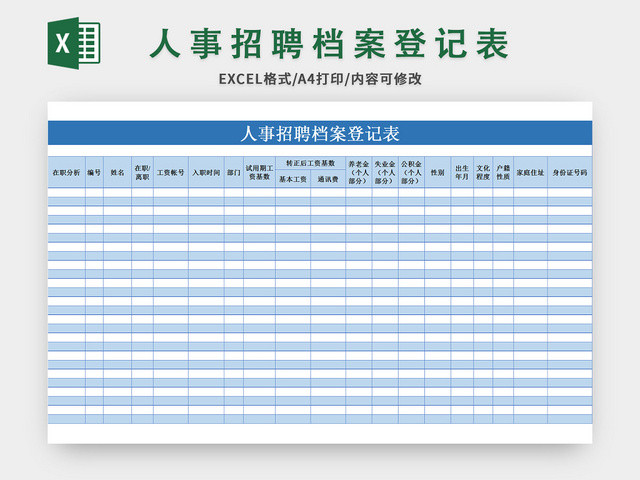Select the 编号 header cell
640x480 pixels.
(x=94, y=172)
